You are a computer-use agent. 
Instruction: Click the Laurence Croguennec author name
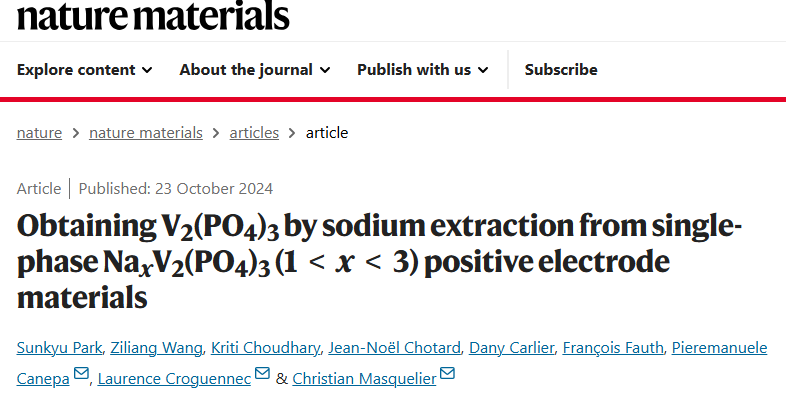(174, 378)
